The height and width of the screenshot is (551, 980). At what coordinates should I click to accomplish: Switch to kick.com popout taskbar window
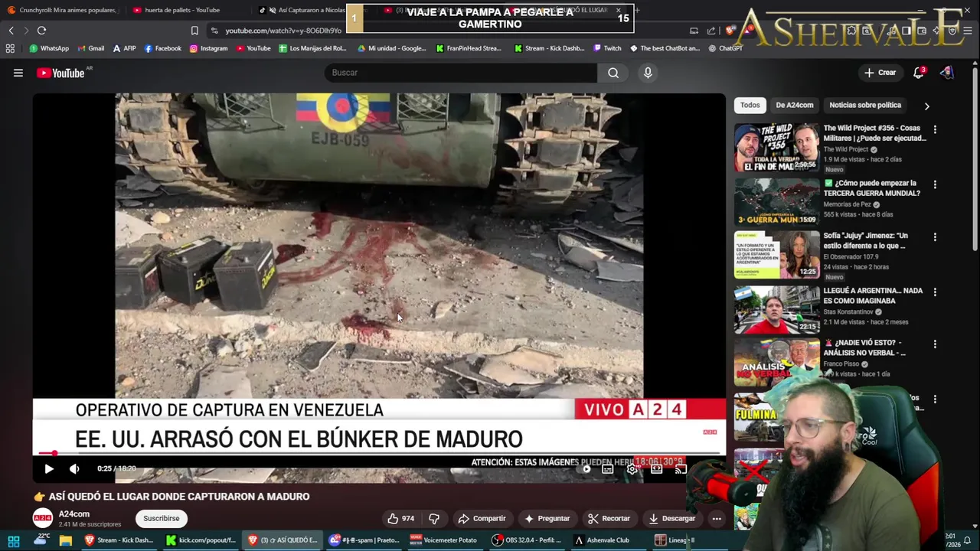coord(201,540)
